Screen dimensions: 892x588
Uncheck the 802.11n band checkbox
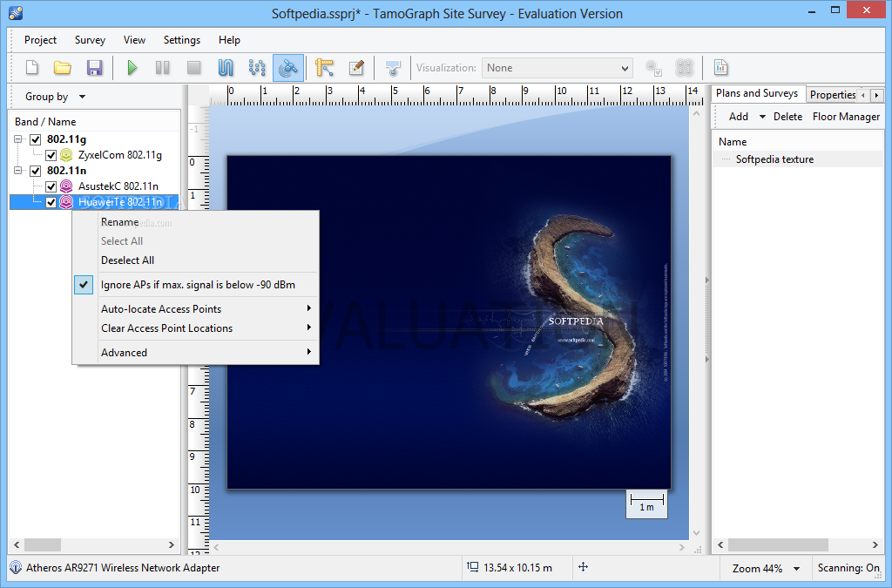[36, 171]
